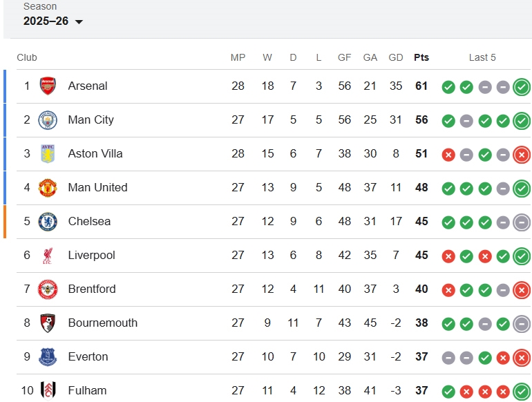Click the Last 5 column header

pos(482,57)
